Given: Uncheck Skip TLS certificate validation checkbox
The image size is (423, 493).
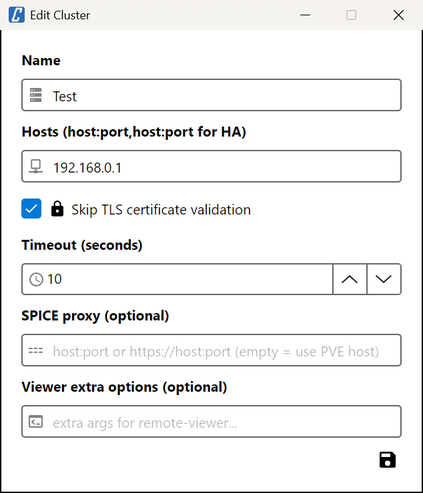Looking at the screenshot, I should (x=31, y=209).
